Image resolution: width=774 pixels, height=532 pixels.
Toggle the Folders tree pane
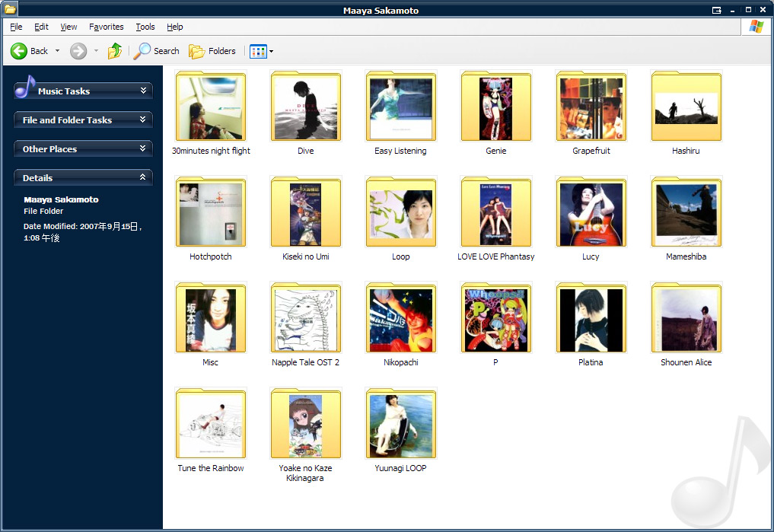pyautogui.click(x=212, y=51)
